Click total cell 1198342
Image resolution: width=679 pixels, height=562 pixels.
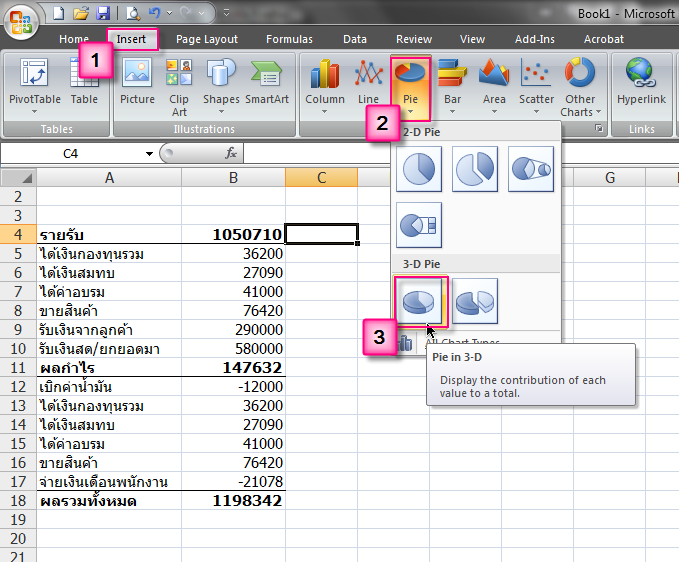[233, 501]
